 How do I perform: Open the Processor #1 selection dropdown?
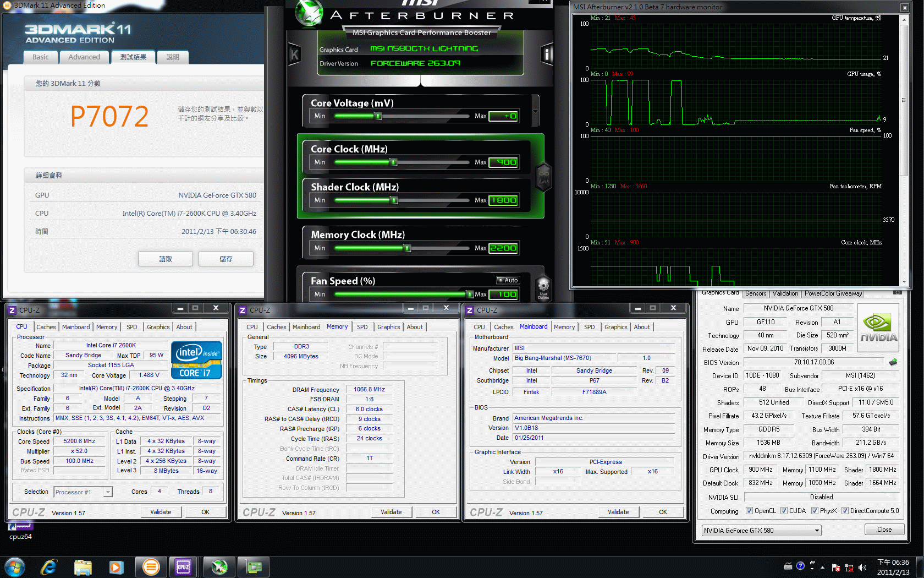83,492
